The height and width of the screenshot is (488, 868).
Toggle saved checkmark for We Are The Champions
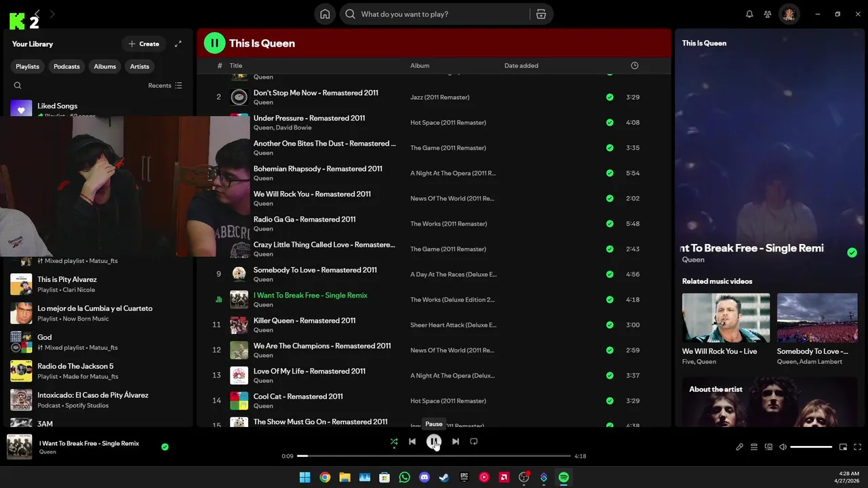pyautogui.click(x=610, y=350)
